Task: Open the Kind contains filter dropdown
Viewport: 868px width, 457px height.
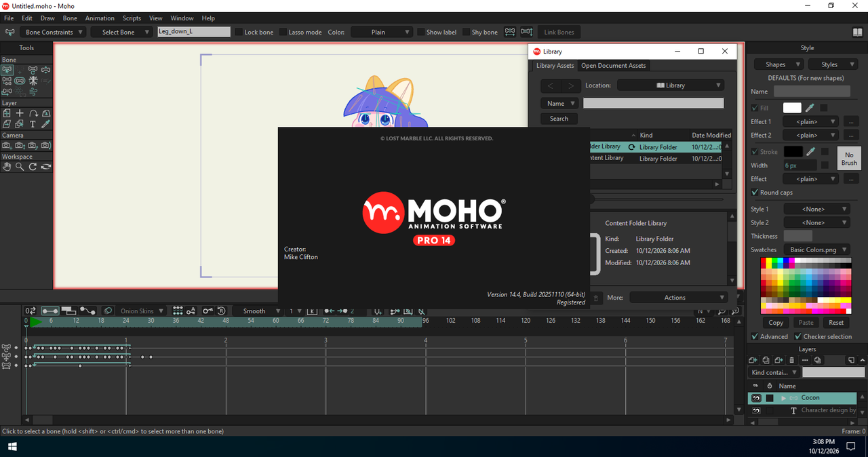Action: click(773, 372)
